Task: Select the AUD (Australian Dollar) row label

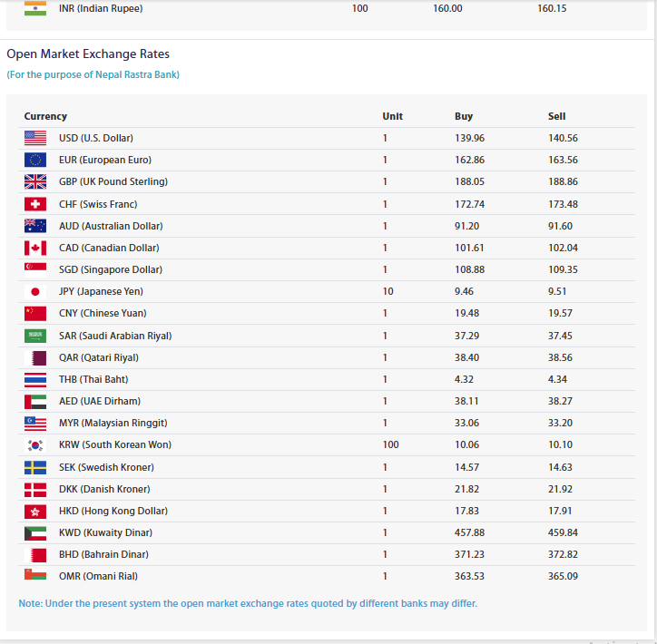Action: [x=111, y=226]
